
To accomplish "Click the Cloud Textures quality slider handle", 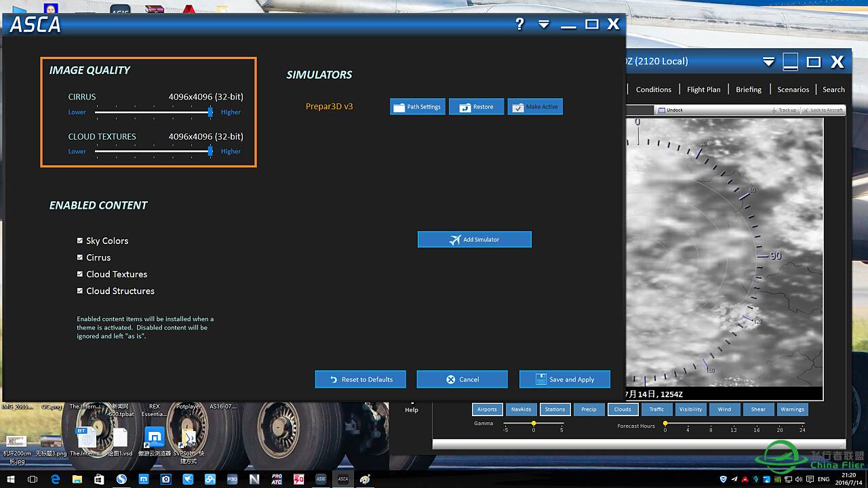I will pyautogui.click(x=210, y=151).
